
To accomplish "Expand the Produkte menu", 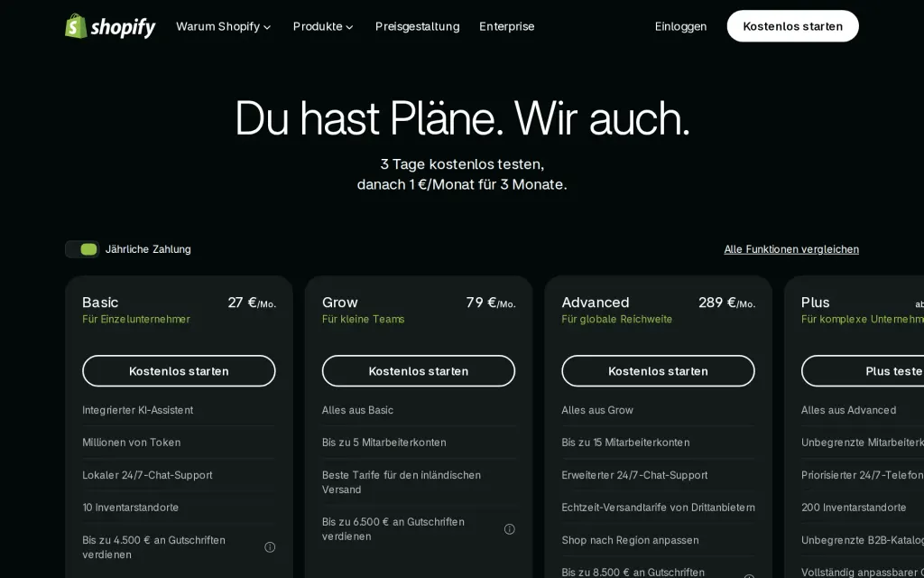I will (323, 26).
